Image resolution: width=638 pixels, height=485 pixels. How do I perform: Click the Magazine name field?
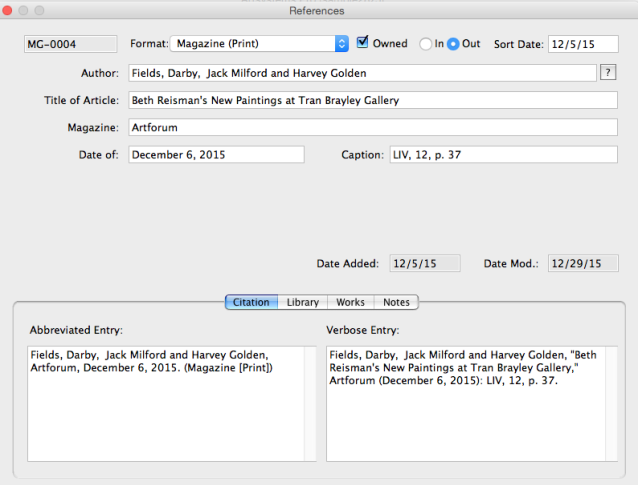tap(372, 127)
